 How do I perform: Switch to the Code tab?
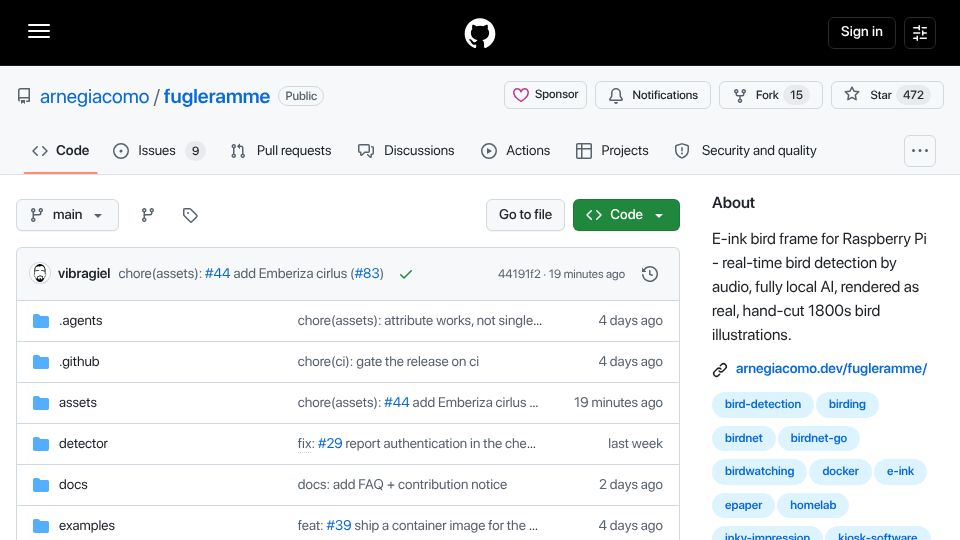coord(61,151)
